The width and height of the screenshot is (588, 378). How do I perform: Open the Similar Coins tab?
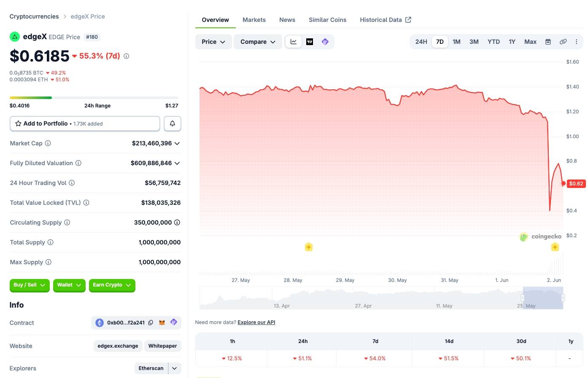click(x=327, y=20)
